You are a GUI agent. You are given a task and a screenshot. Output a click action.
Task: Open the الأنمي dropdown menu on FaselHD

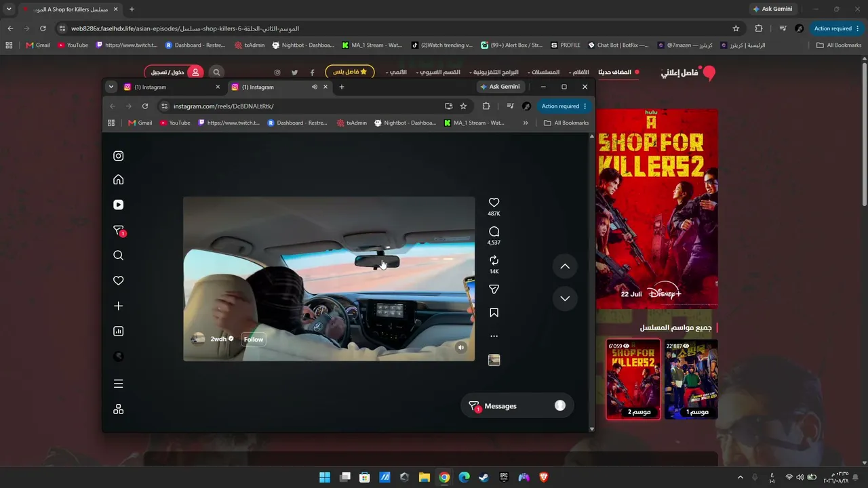pyautogui.click(x=396, y=72)
